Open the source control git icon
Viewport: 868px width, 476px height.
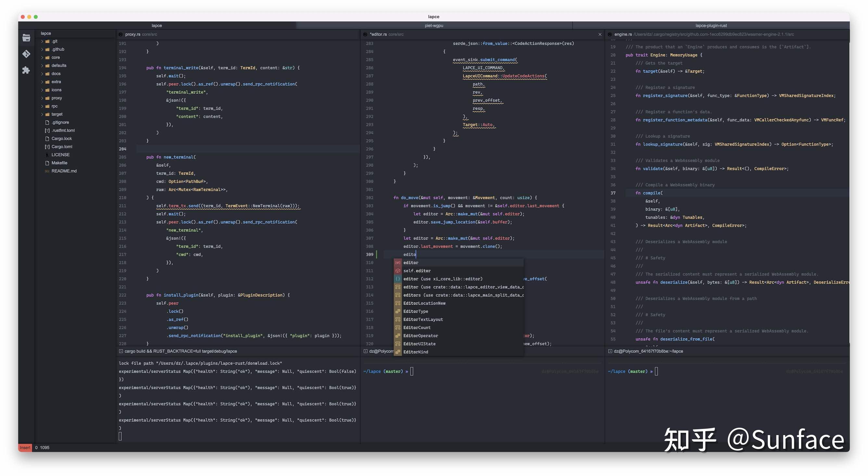pos(26,54)
